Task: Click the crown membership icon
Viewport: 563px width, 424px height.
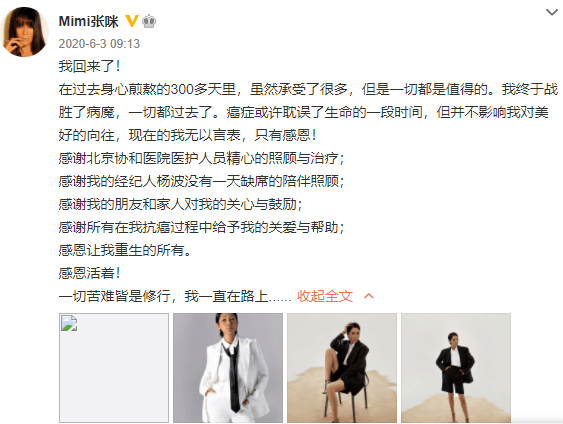Action: [x=149, y=22]
